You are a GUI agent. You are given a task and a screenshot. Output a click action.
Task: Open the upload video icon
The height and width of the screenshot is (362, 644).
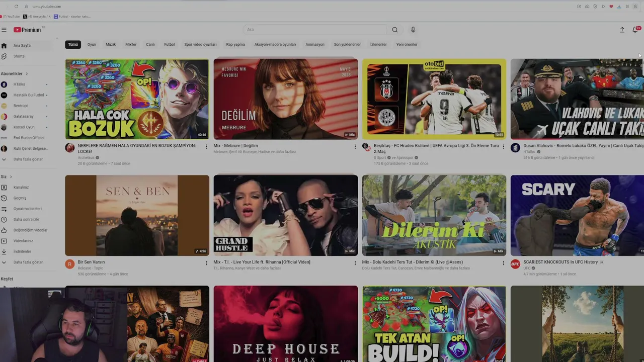(x=622, y=30)
